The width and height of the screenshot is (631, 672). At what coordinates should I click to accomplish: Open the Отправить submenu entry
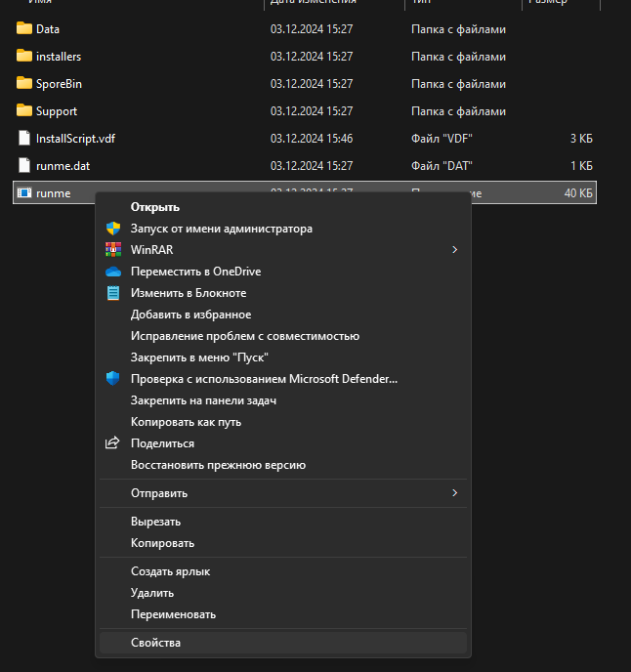(x=283, y=493)
